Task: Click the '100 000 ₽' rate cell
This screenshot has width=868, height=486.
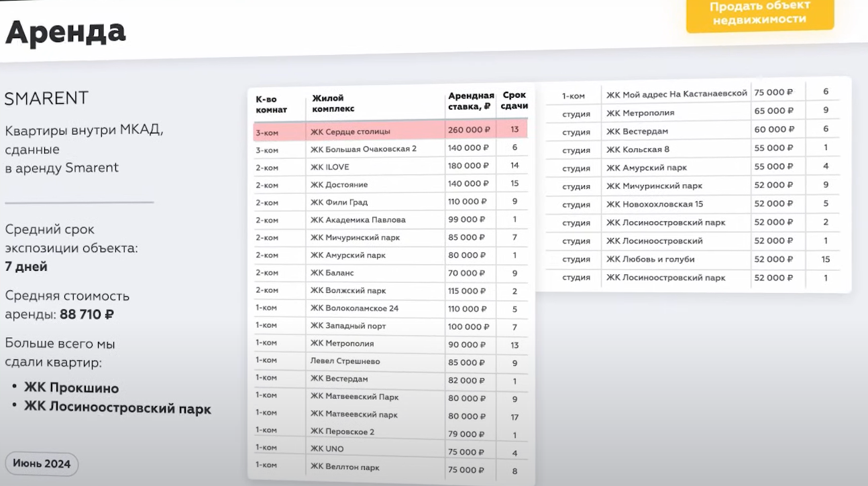Action: (470, 326)
